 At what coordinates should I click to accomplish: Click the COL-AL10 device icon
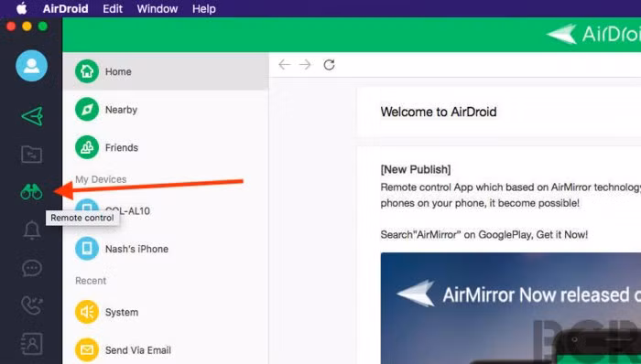pyautogui.click(x=87, y=209)
